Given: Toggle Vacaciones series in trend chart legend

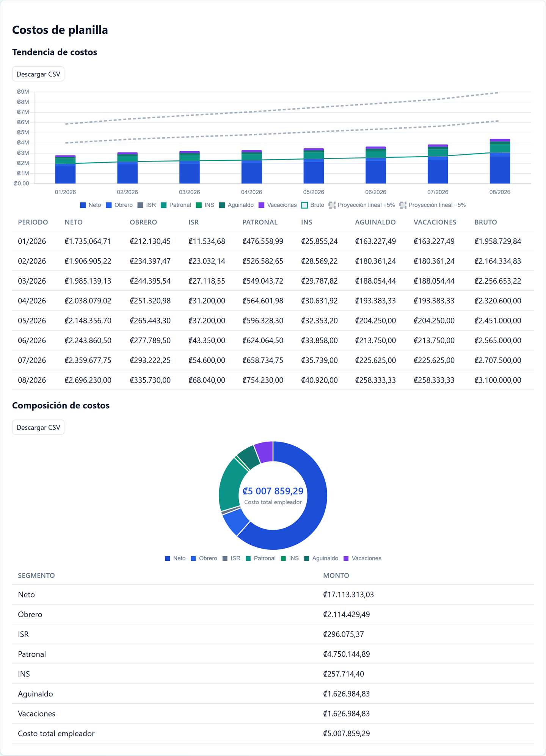Looking at the screenshot, I should click(x=278, y=205).
